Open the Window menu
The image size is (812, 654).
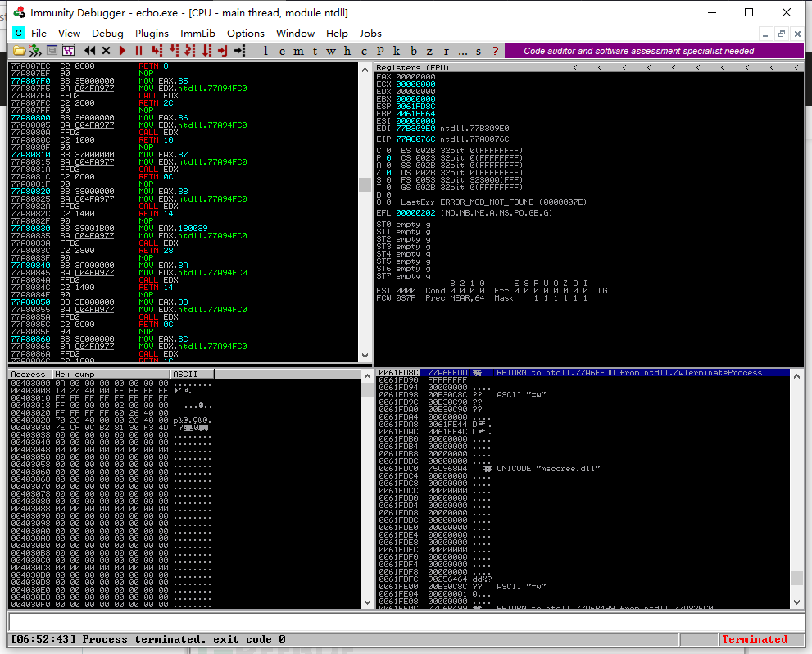point(295,33)
